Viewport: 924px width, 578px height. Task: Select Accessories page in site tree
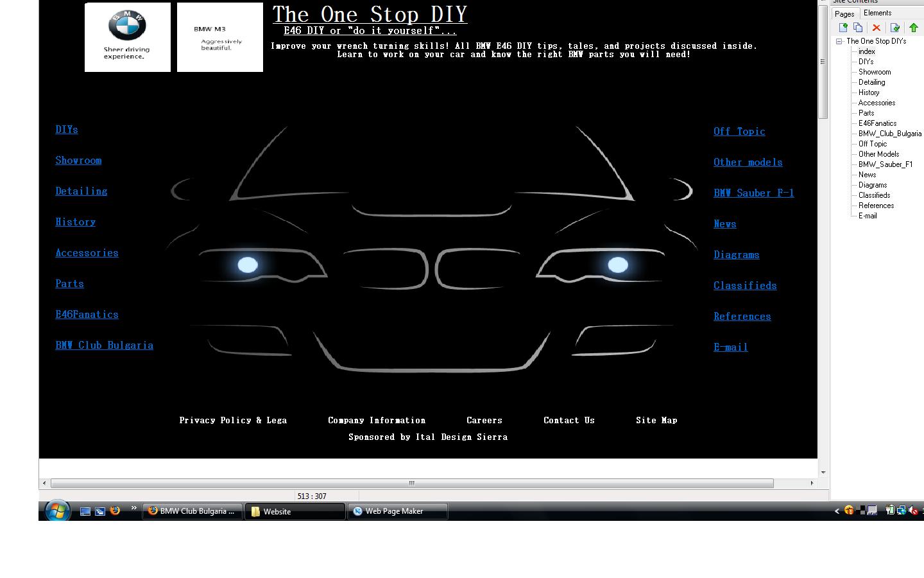(x=877, y=103)
